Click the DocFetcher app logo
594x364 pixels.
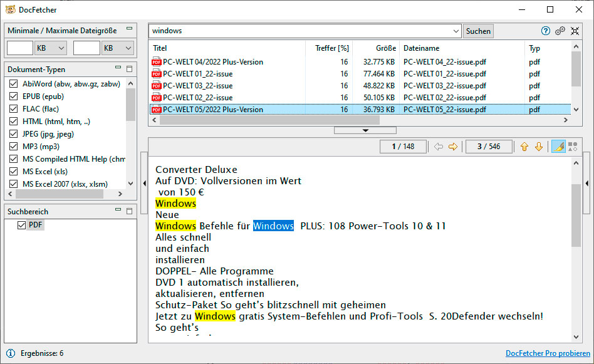[10, 9]
